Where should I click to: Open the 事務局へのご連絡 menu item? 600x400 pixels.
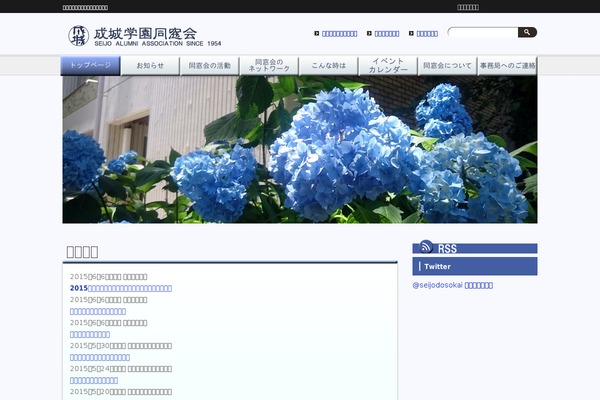pos(507,65)
